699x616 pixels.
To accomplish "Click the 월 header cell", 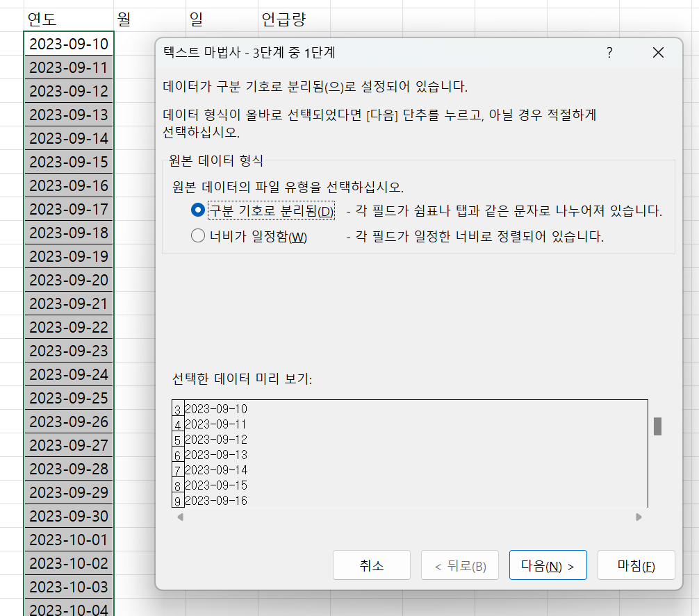I will [x=150, y=19].
